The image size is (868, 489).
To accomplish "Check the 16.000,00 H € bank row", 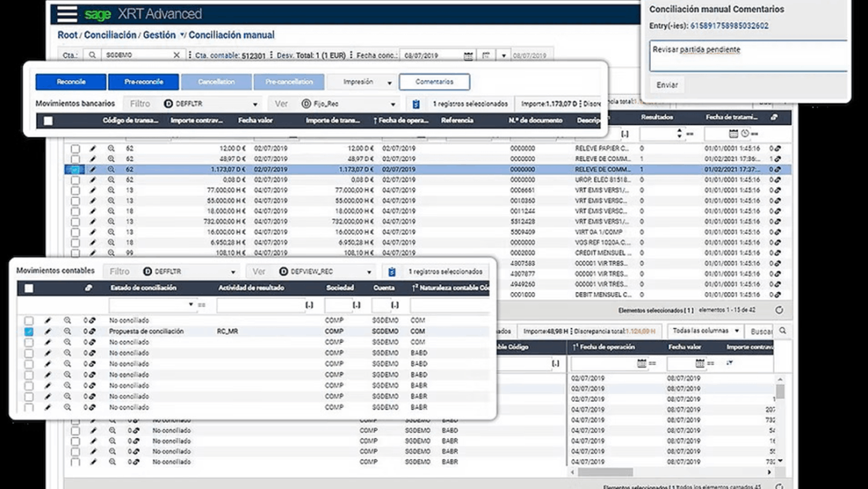I will 75,232.
